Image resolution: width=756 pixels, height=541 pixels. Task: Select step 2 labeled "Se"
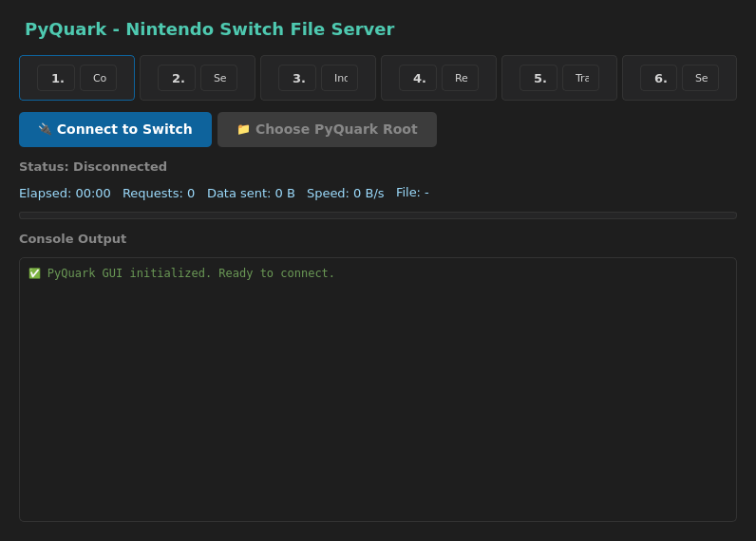pos(198,78)
